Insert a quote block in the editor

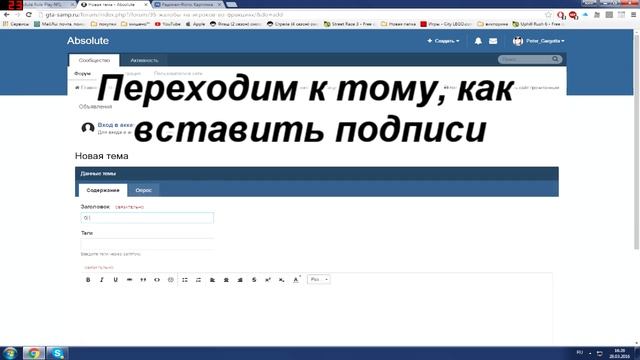[143, 280]
